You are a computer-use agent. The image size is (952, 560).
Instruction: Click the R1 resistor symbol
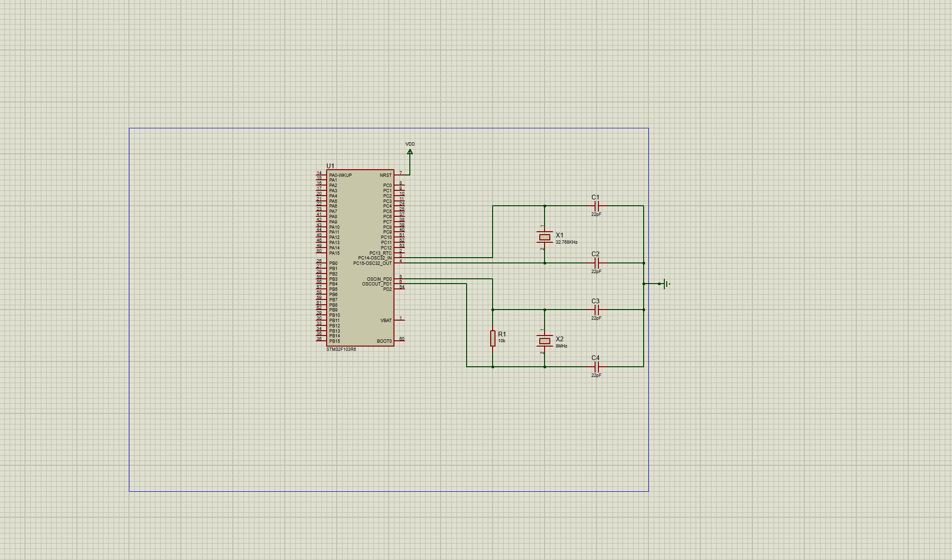[493, 338]
